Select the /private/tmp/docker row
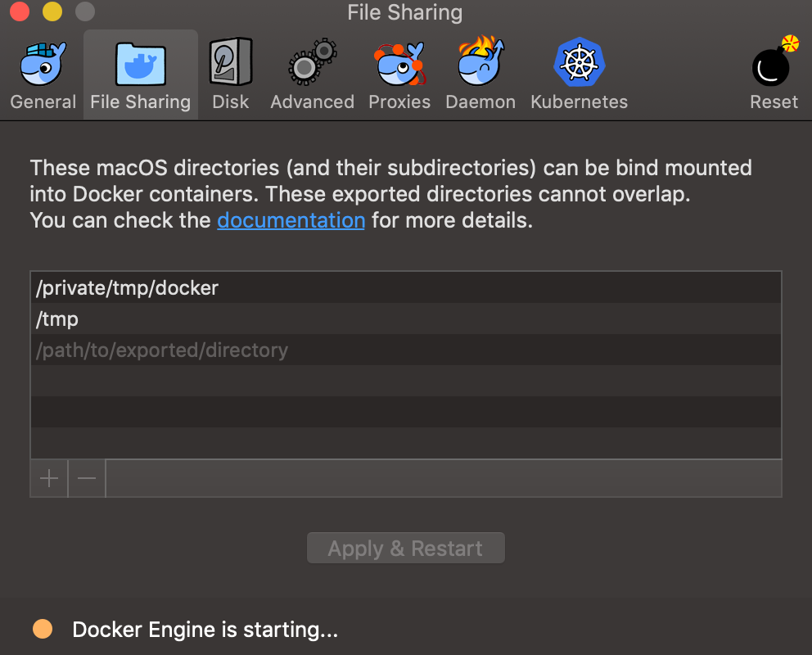The width and height of the screenshot is (812, 655). tap(406, 288)
